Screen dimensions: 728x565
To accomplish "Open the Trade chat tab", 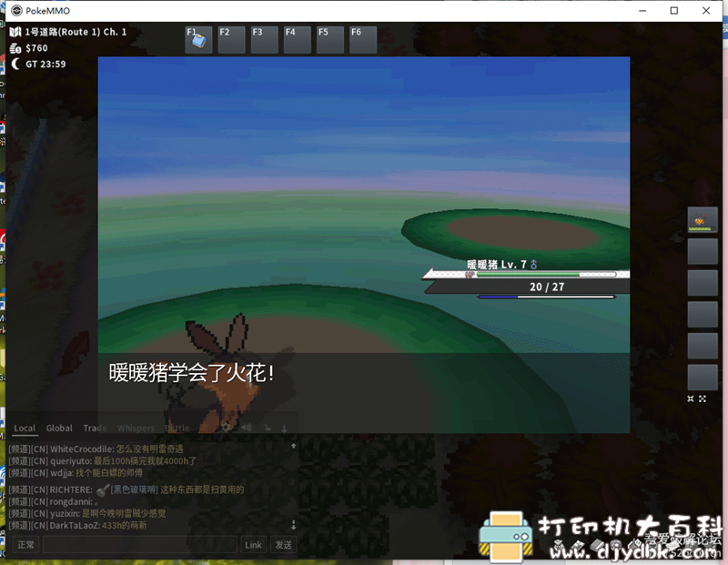I will coord(95,428).
